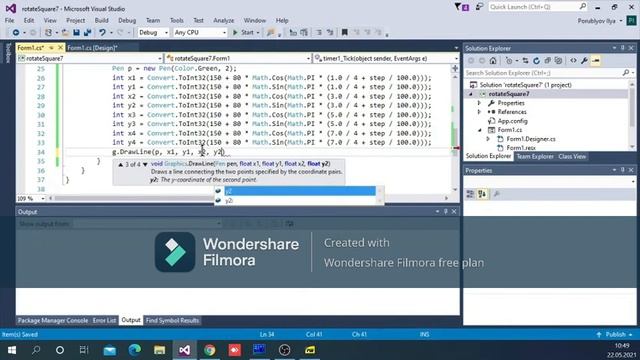
Task: Collapse the rotateSquare7 project node
Action: pyautogui.click(x=471, y=94)
